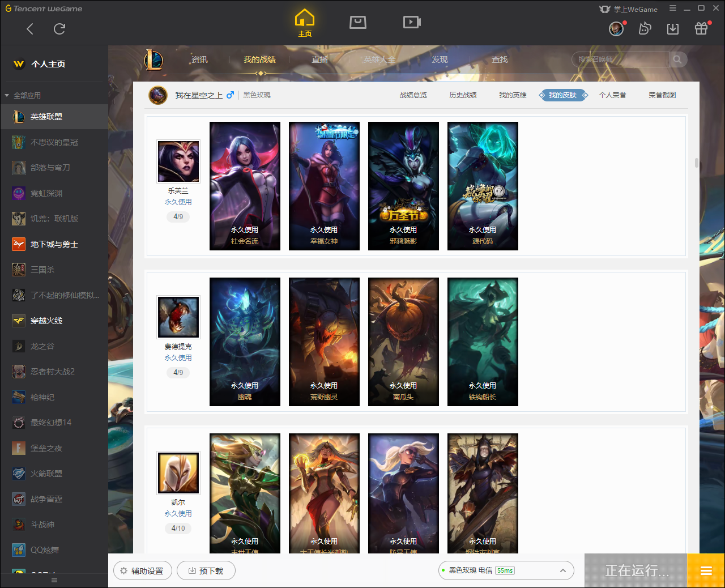Open the 查找 tab
This screenshot has height=588, width=725.
pyautogui.click(x=500, y=59)
